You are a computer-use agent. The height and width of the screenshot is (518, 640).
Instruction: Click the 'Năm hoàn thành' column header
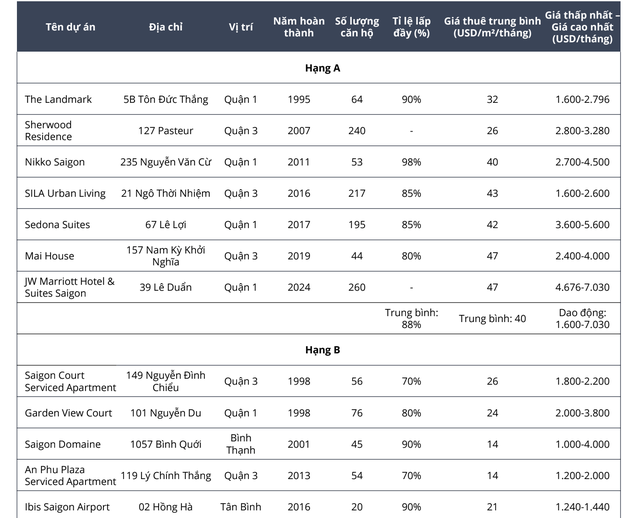pos(299,27)
